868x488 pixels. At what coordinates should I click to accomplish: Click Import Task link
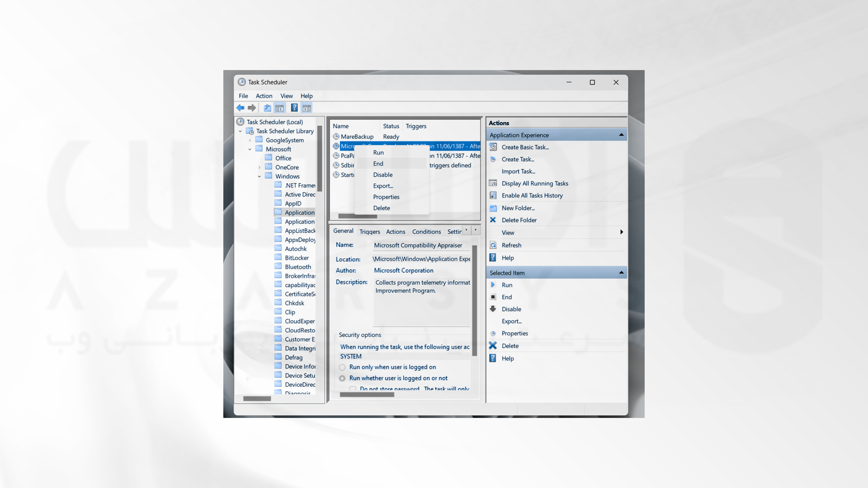(x=518, y=172)
